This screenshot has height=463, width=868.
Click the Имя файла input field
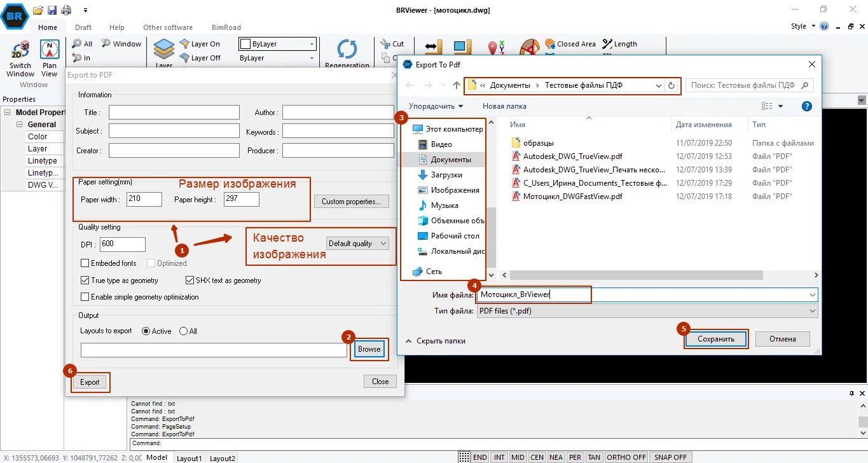pos(647,295)
